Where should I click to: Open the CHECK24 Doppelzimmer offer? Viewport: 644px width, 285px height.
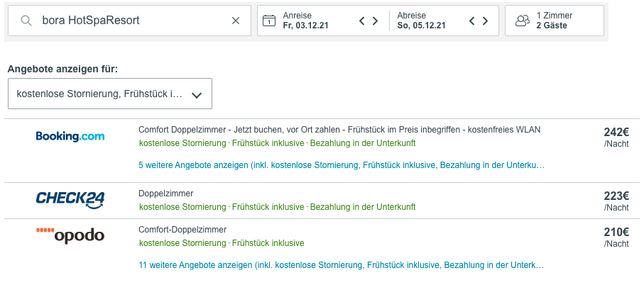(x=166, y=194)
